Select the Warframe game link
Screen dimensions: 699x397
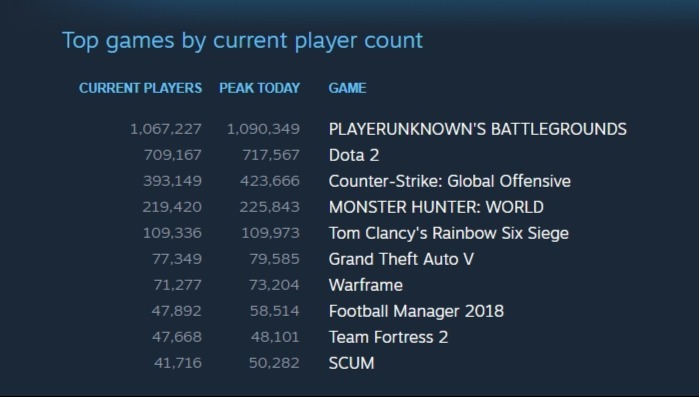pos(366,285)
